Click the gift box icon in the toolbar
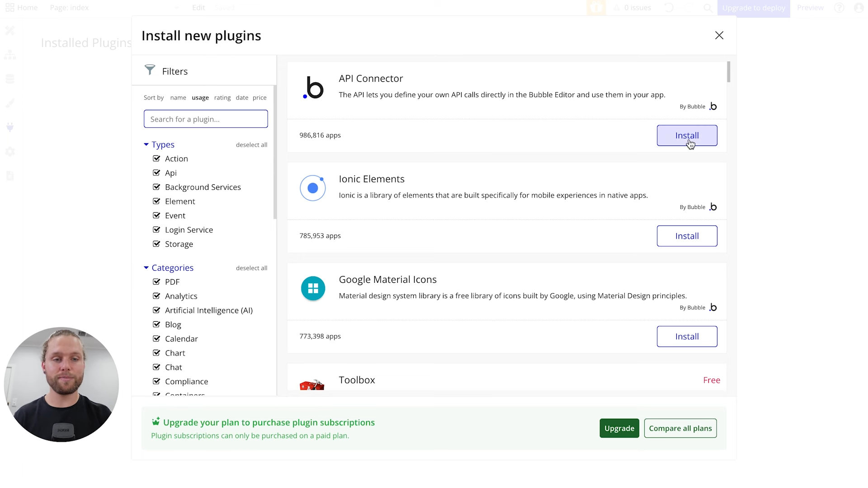Screen dimensions: 868x488 point(596,8)
